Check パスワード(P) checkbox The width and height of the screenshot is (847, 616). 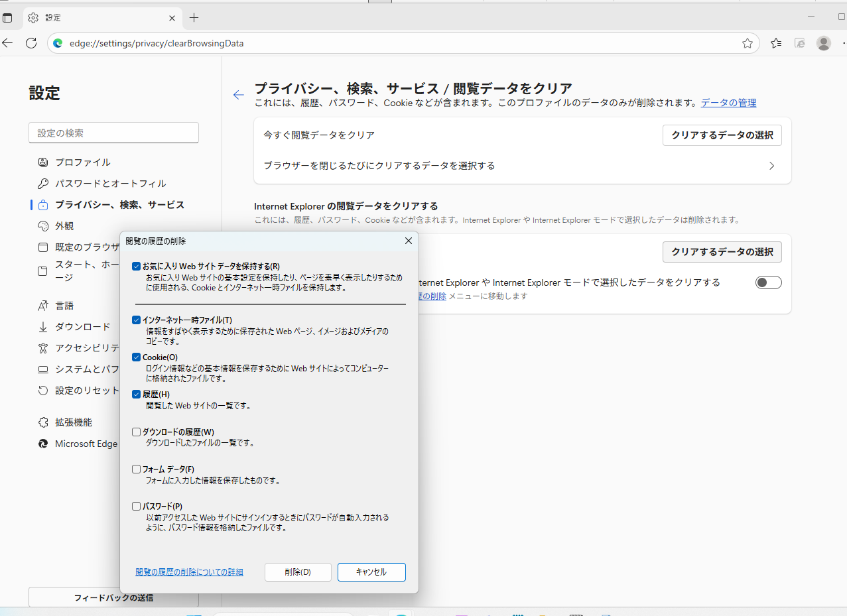click(137, 506)
